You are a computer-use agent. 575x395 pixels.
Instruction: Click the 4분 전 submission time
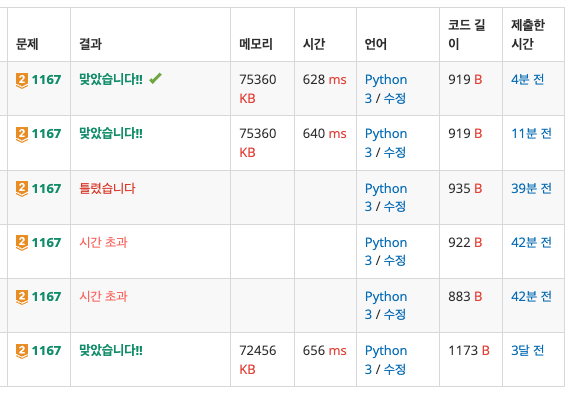tap(527, 80)
